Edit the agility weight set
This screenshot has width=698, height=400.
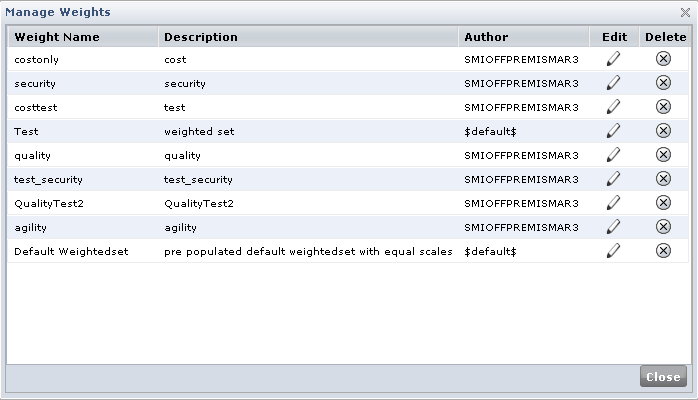(x=613, y=227)
